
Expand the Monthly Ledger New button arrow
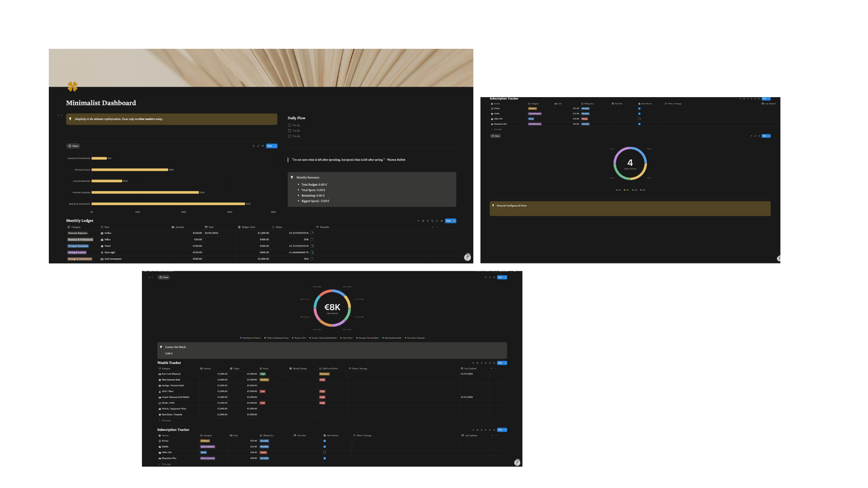click(x=454, y=221)
